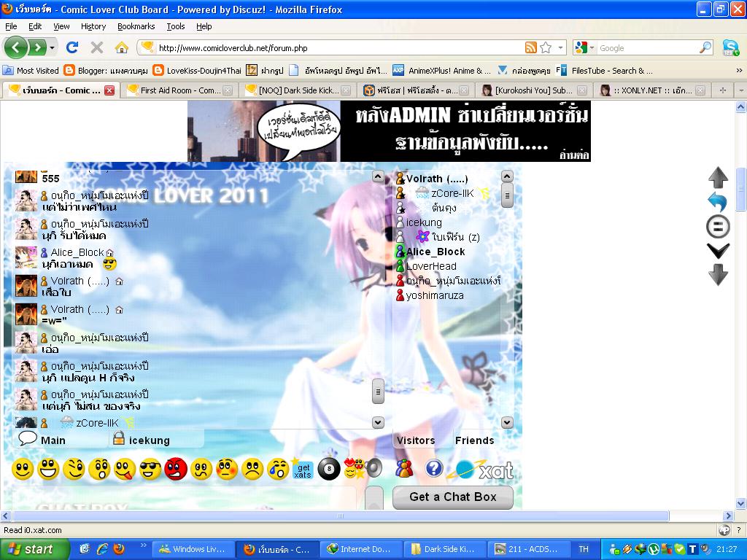This screenshot has height=560, width=747.
Task: Switch to the First Aid Room tab
Action: tap(180, 90)
